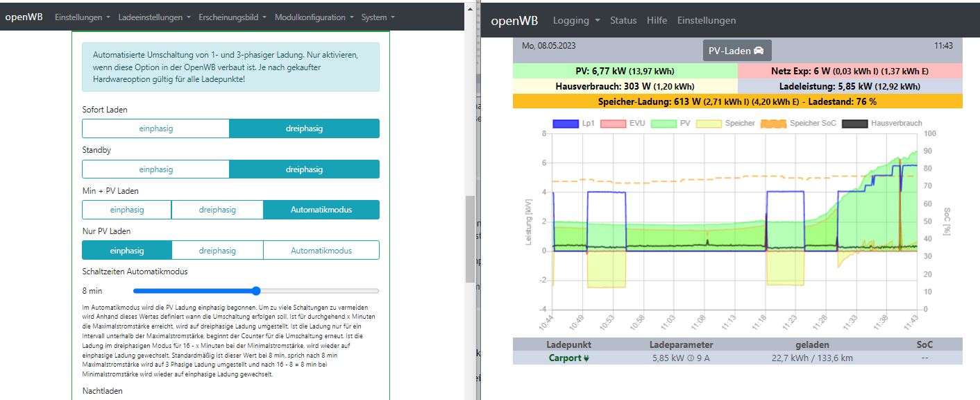Select einphasig for Sofort Laden
Screen dimensions: 980x400
click(x=155, y=128)
